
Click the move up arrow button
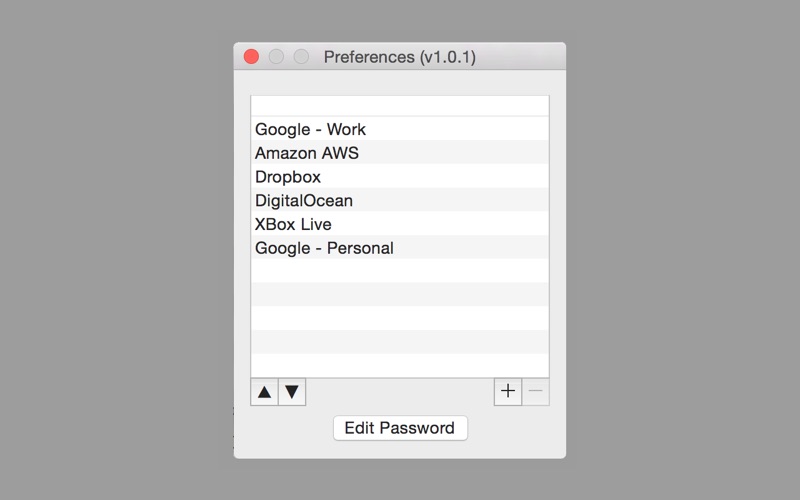pyautogui.click(x=264, y=392)
